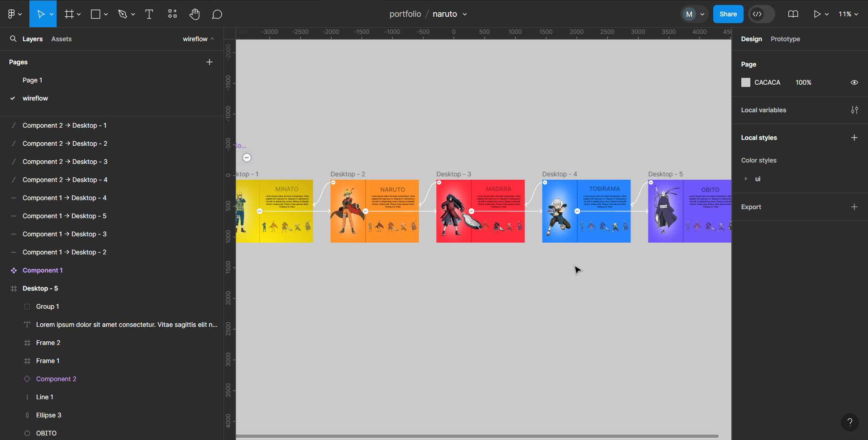Select the Desktop - 5 frame layer
This screenshot has height=440, width=868.
pyautogui.click(x=40, y=288)
